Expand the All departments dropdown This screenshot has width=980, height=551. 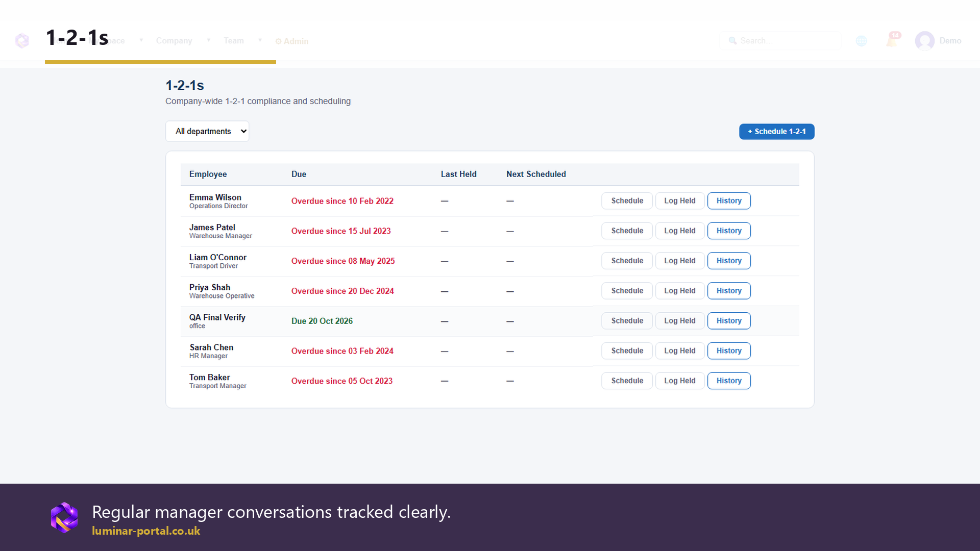pos(207,131)
